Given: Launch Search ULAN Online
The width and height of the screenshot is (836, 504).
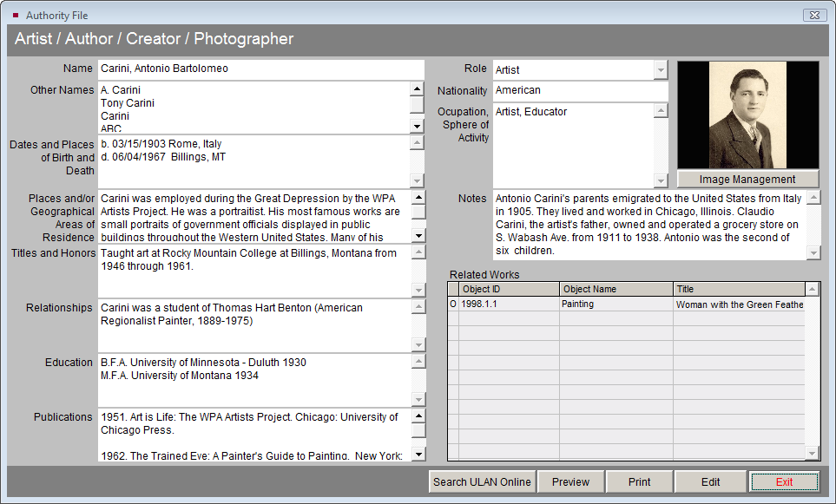Looking at the screenshot, I should tap(482, 481).
